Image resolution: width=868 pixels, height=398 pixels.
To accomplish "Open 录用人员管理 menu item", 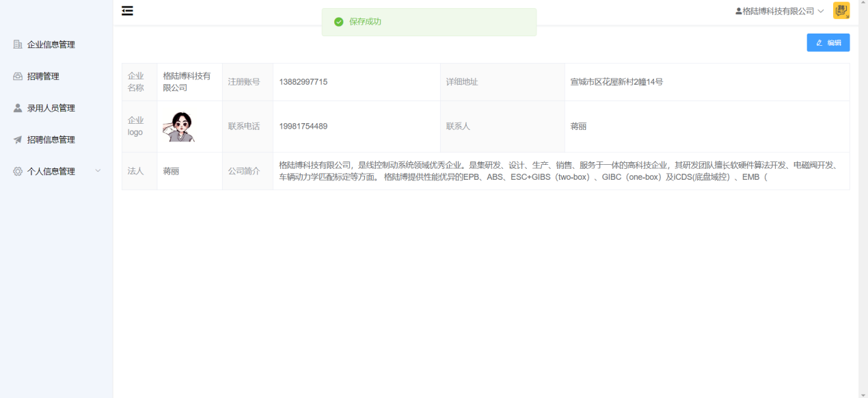I will [56, 108].
